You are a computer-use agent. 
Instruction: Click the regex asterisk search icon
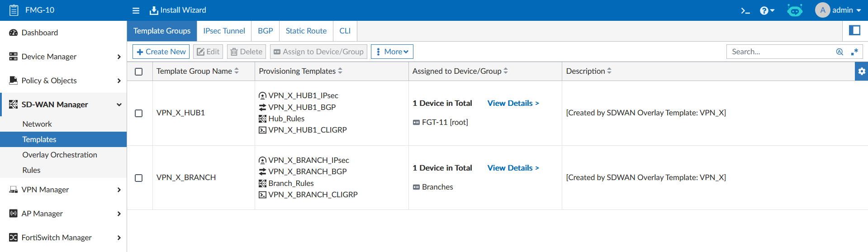point(854,52)
